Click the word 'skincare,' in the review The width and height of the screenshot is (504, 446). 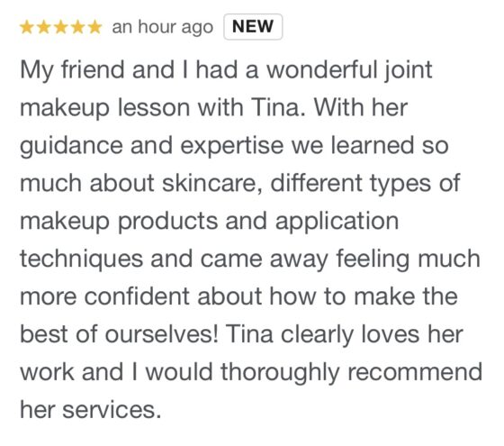pos(212,183)
